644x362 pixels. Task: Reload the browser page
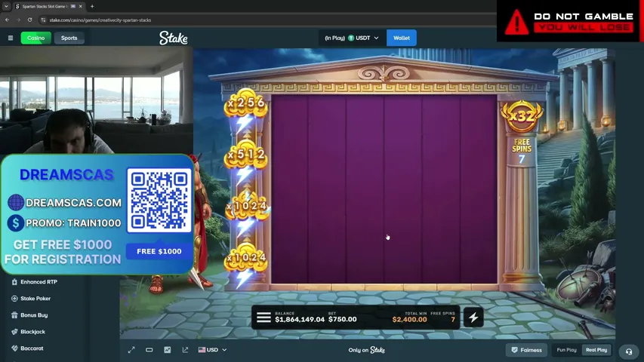pos(29,20)
